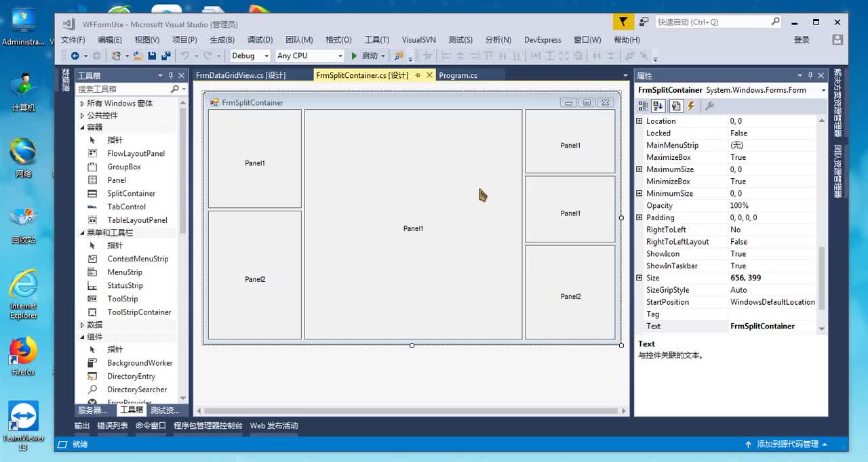This screenshot has height=462, width=868.
Task: Switch to the Program.cs tab
Action: (458, 75)
